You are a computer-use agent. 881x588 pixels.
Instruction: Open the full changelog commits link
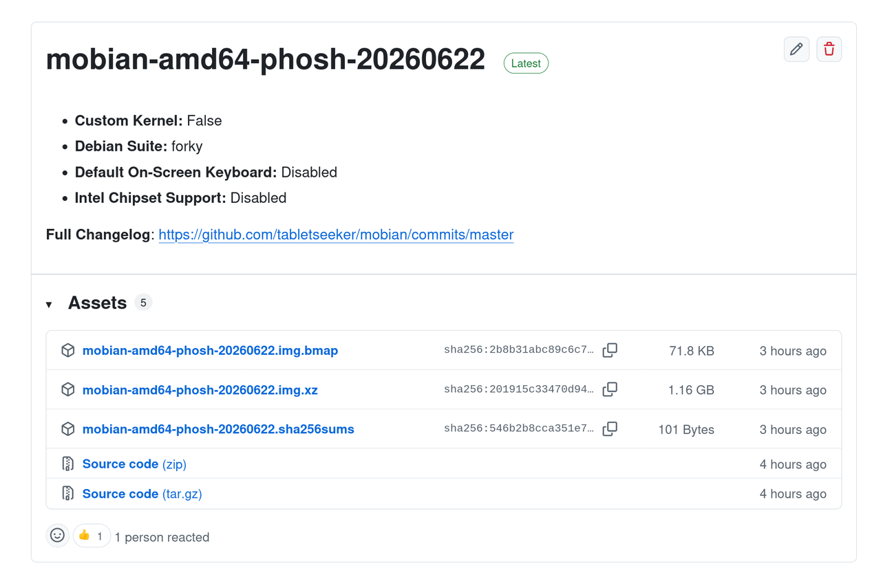[x=336, y=235]
